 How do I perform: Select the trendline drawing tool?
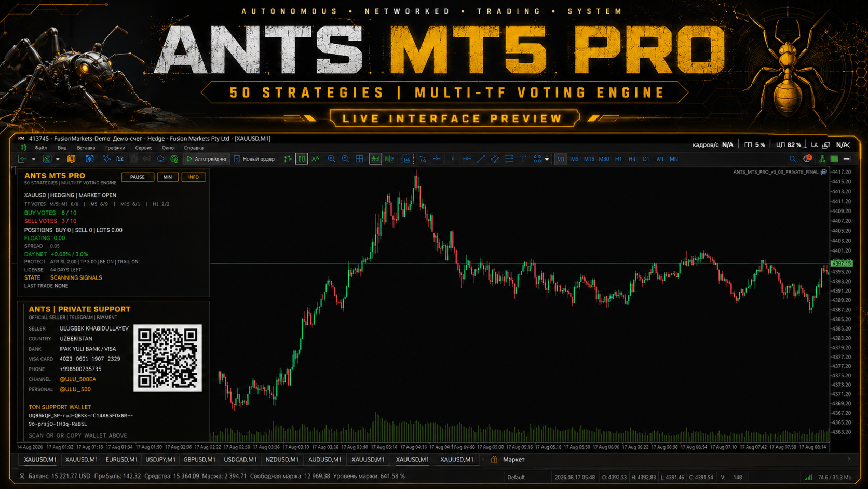pyautogui.click(x=481, y=159)
